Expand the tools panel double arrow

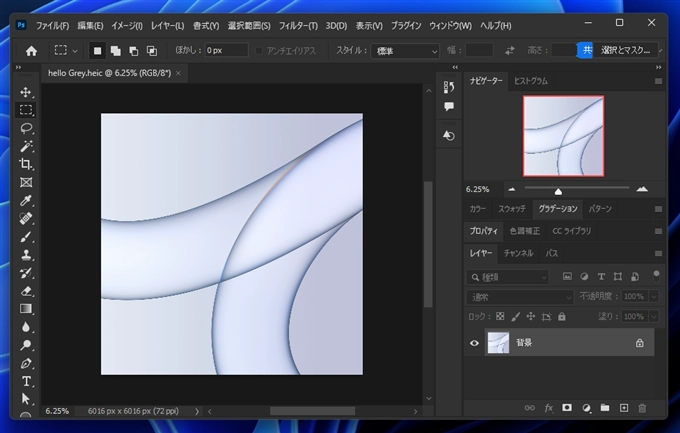click(x=18, y=67)
